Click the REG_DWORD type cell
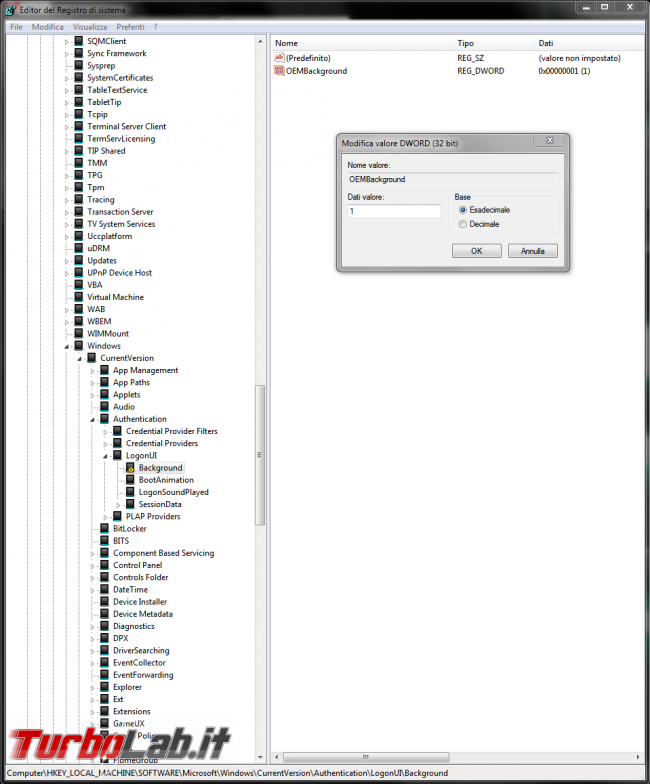The height and width of the screenshot is (784, 650). pos(480,71)
